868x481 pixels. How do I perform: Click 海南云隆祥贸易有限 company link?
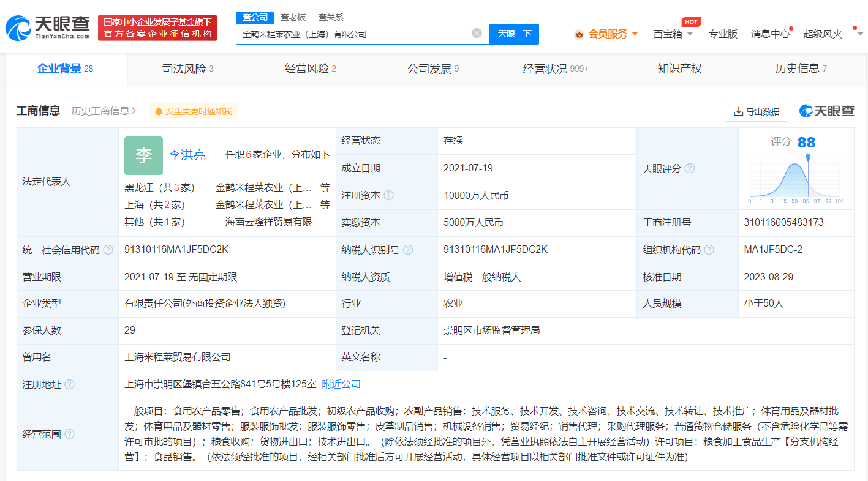(273, 222)
